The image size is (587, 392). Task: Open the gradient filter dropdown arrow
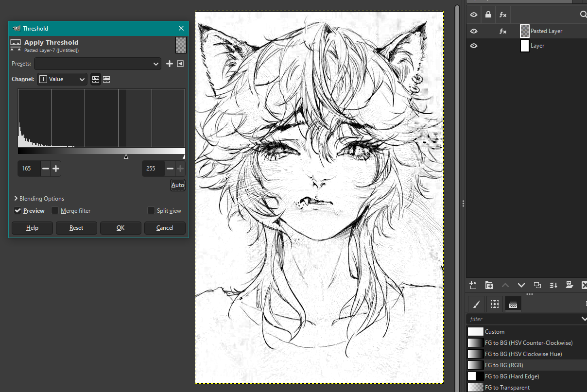584,319
